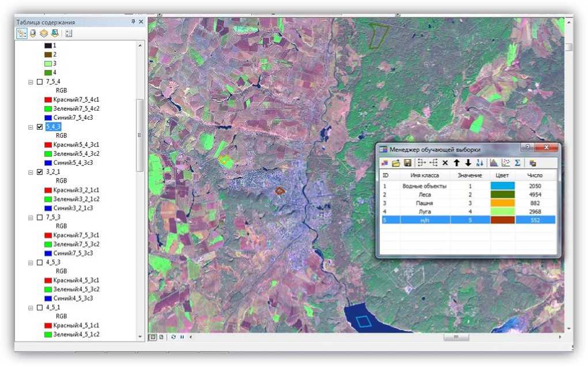Image resolution: width=588 pixels, height=366 pixels.
Task: Uncheck the 5_4_3 layer checkbox
Action: point(40,127)
